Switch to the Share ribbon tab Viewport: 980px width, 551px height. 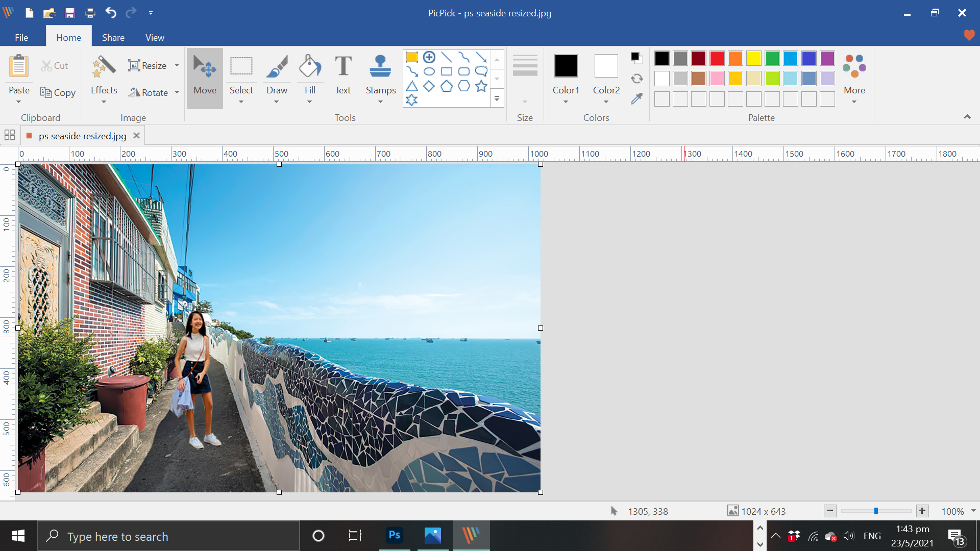coord(113,37)
